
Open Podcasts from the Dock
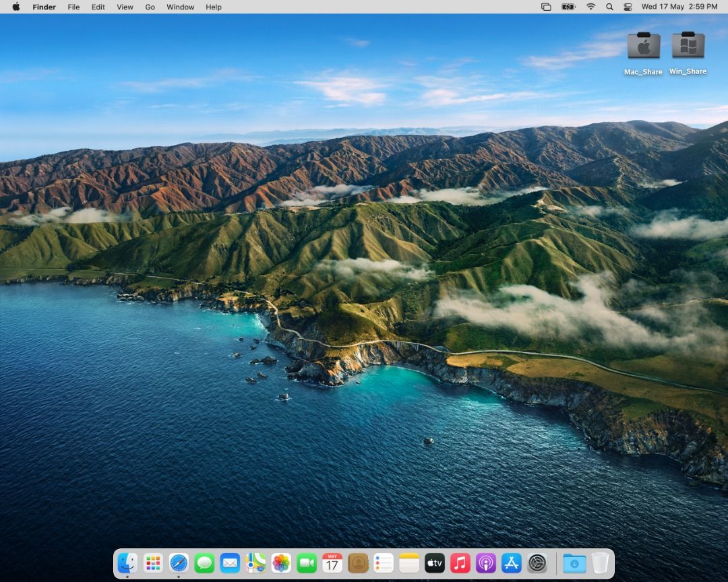tap(486, 563)
